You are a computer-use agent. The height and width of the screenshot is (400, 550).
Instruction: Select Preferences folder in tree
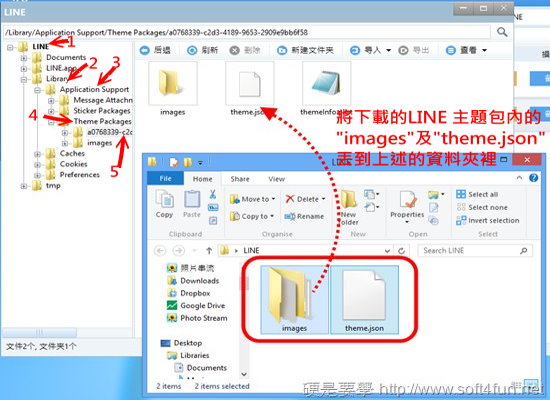click(x=80, y=175)
